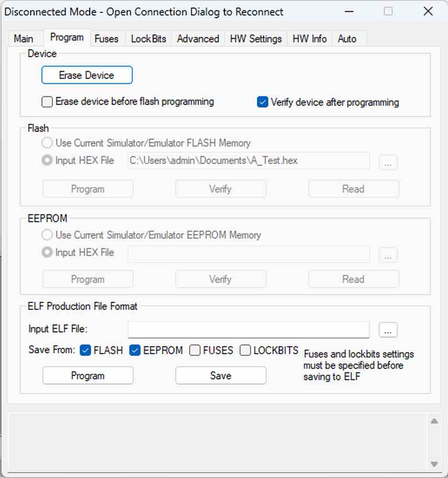Click the Flash Verify button
The width and height of the screenshot is (448, 478).
pyautogui.click(x=220, y=189)
